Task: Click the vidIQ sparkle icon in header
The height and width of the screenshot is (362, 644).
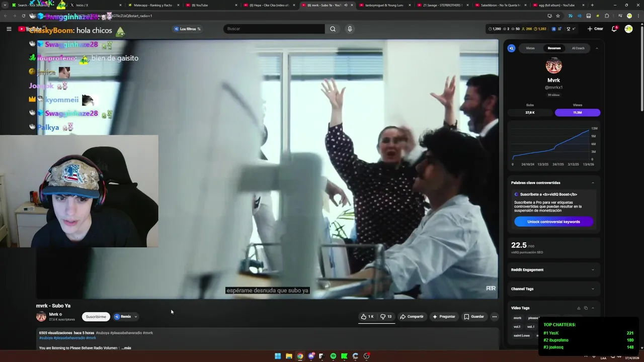Action: pyautogui.click(x=574, y=29)
